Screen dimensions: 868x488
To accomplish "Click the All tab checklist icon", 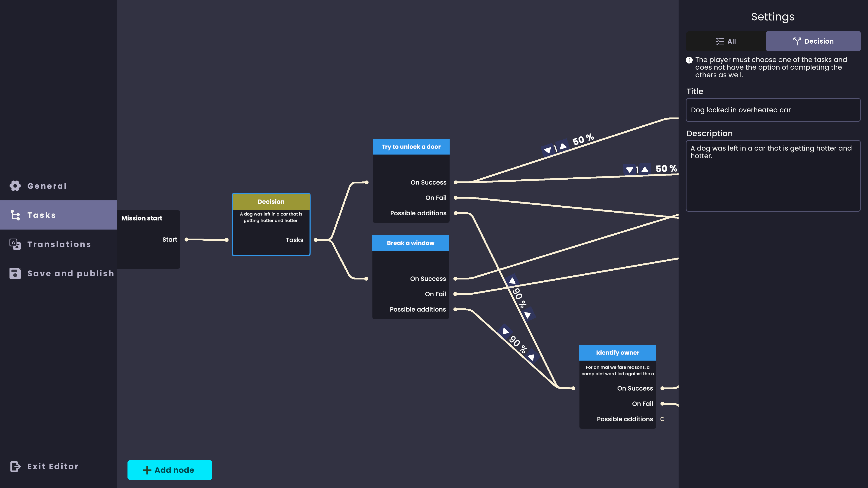I will point(720,41).
